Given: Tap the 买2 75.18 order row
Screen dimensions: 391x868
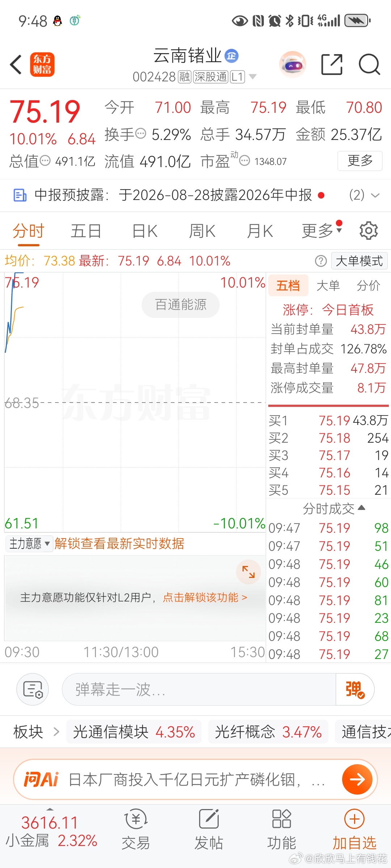Looking at the screenshot, I should [x=328, y=438].
